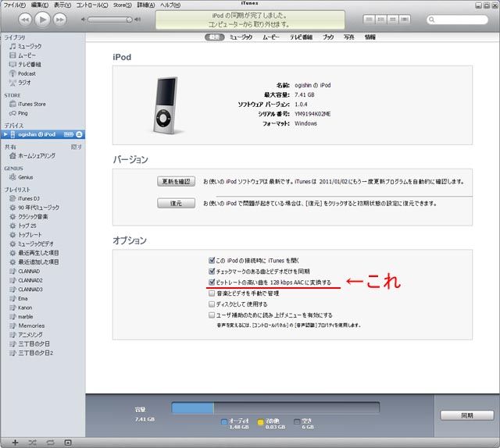Select the ムービー tab of the iPod
This screenshot has width=500, height=448.
271,37
